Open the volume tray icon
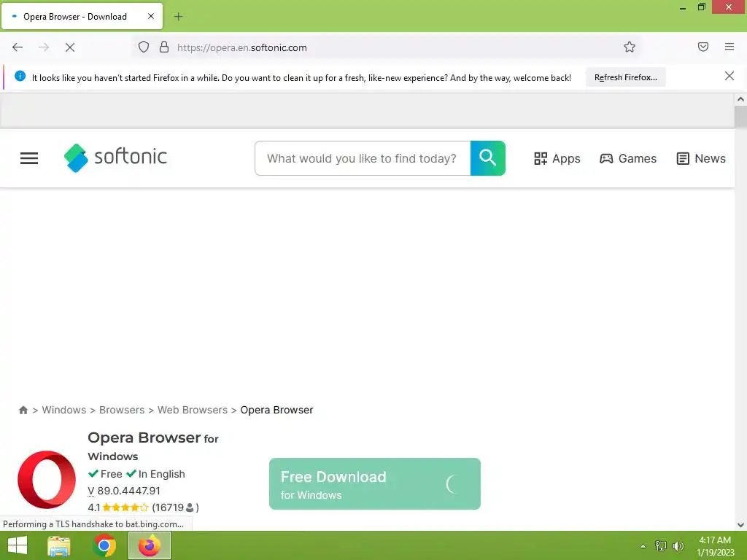This screenshot has width=747, height=560. pos(678,546)
